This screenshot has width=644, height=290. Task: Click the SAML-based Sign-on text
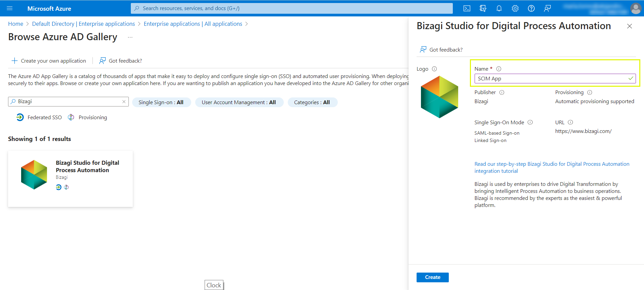tap(497, 133)
